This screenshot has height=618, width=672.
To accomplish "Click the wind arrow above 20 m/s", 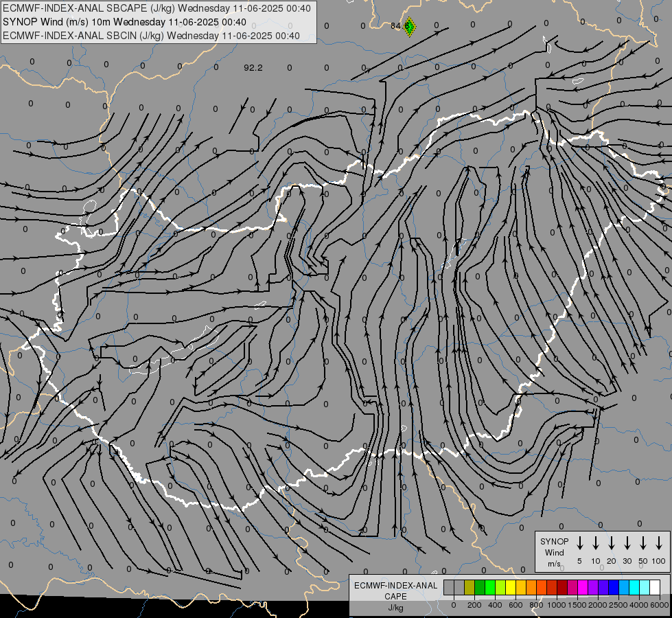I will pyautogui.click(x=612, y=543).
